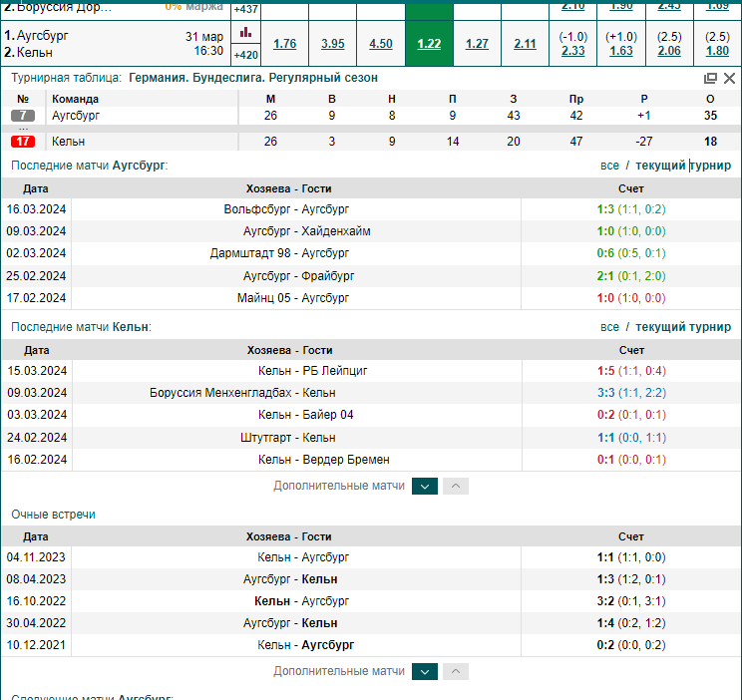Collapse additional matches under Кельн's last matches
This screenshot has height=700, width=742.
pos(456,486)
